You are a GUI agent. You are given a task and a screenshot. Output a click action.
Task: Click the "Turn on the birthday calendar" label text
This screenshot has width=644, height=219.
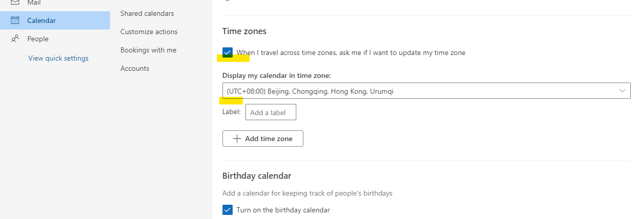283,210
